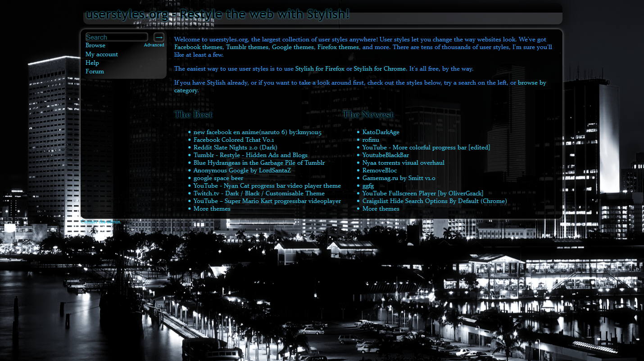Open YouTube More colorful progress bar [edited]
The width and height of the screenshot is (644, 361).
(x=426, y=148)
